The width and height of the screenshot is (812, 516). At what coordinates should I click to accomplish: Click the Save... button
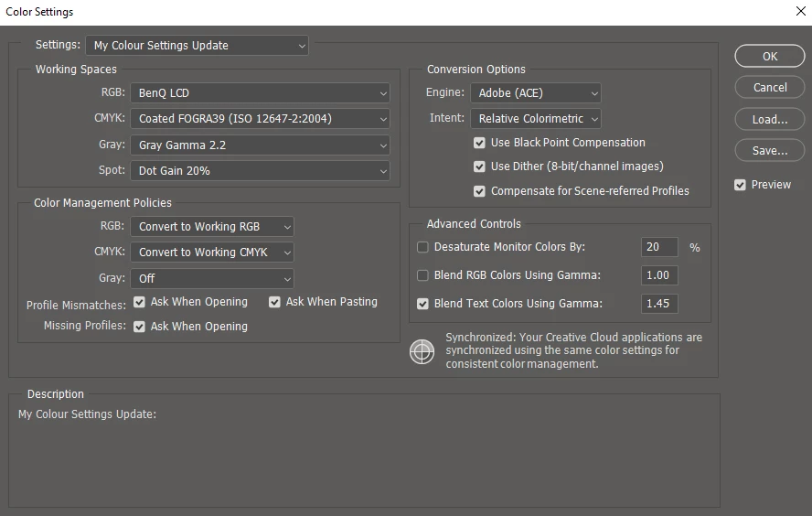770,151
